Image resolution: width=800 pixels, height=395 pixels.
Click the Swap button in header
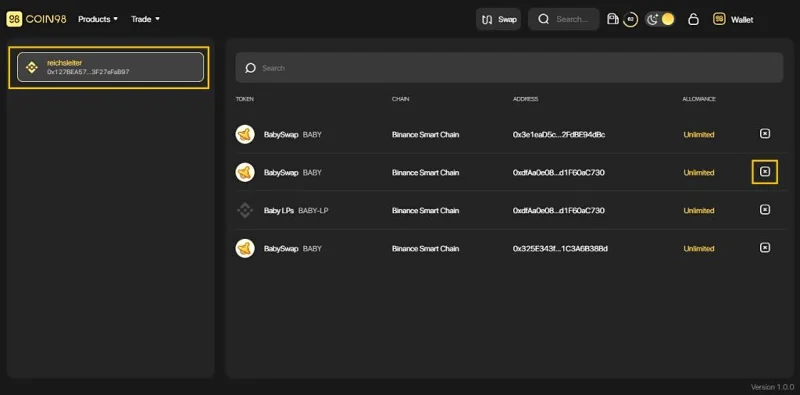click(x=498, y=19)
